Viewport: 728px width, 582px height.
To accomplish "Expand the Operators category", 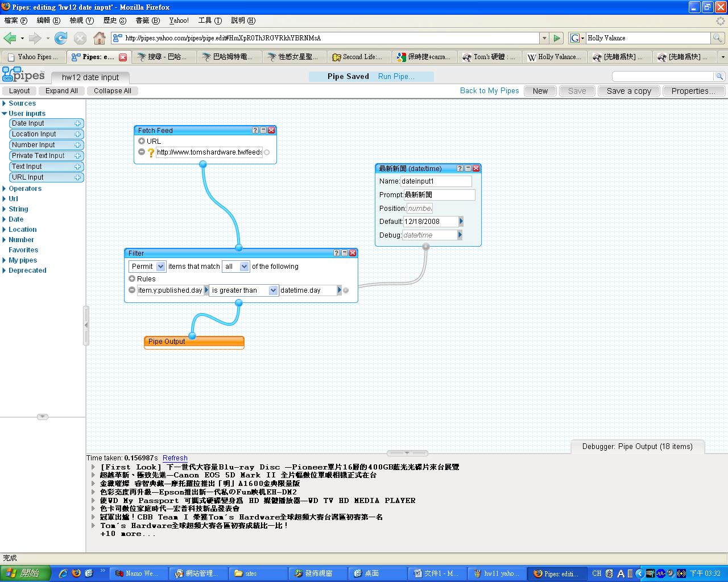I will pyautogui.click(x=5, y=189).
